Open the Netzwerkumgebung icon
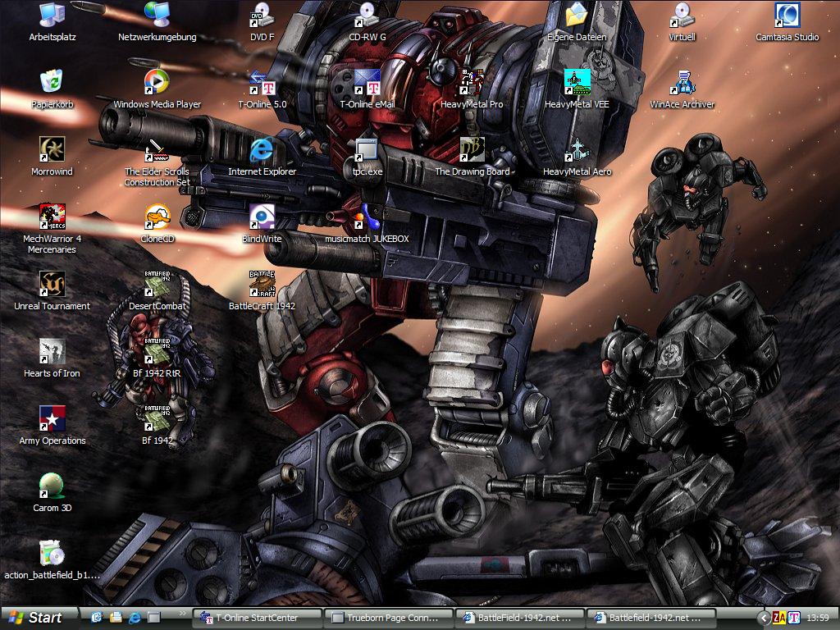 click(x=157, y=22)
